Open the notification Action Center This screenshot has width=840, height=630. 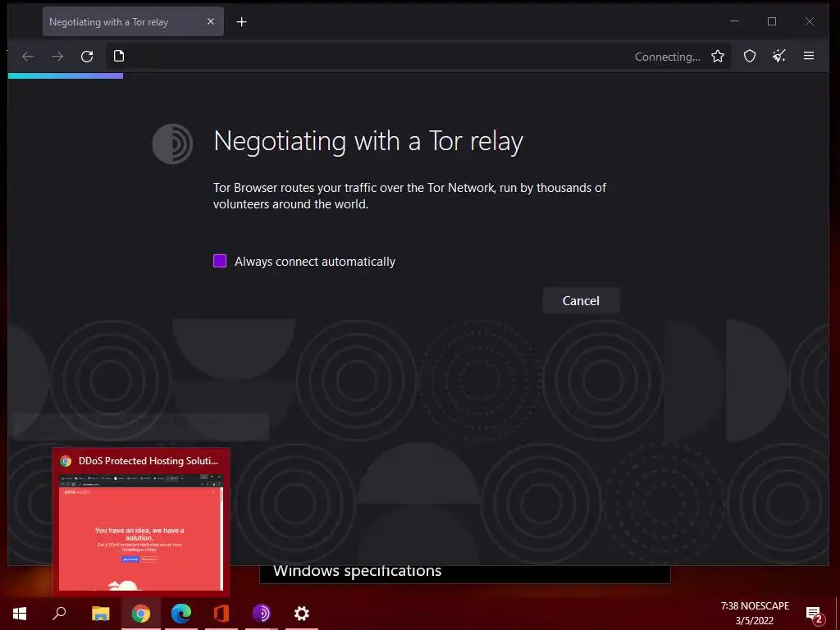(x=814, y=614)
